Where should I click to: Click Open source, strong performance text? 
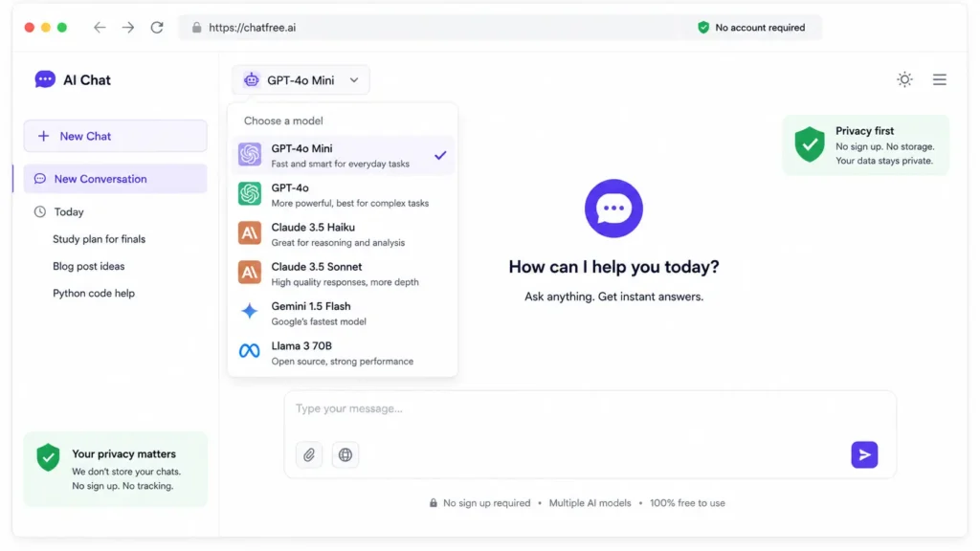pos(343,361)
